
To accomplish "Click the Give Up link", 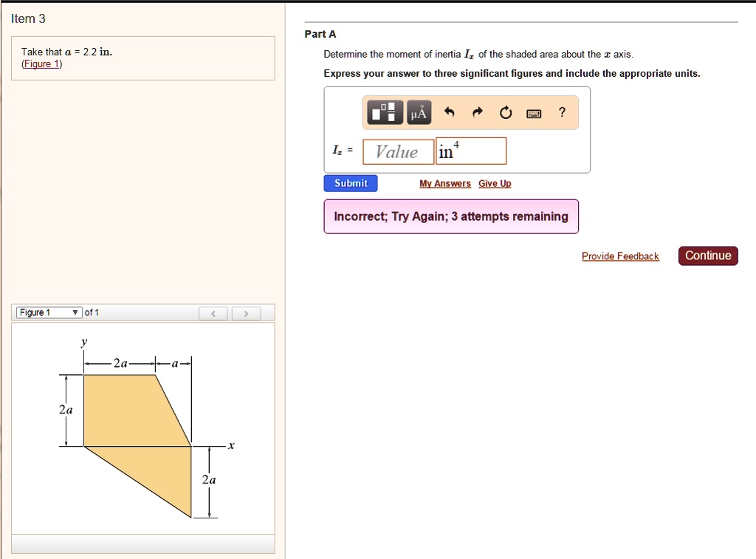I will tap(495, 183).
